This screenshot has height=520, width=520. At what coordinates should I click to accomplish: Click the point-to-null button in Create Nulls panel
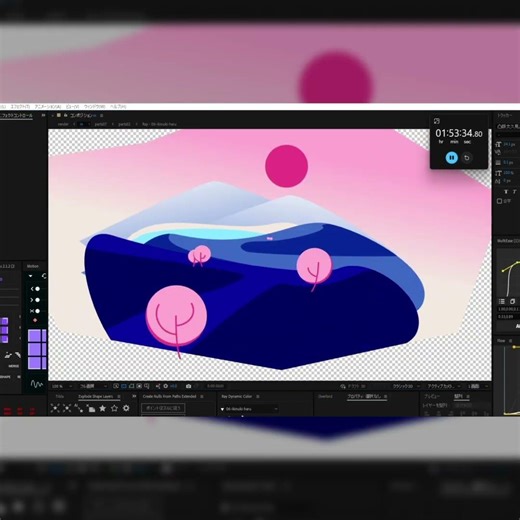point(163,408)
